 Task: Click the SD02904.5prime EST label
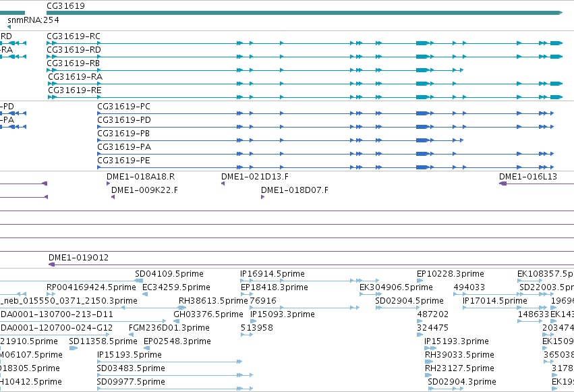coord(409,301)
